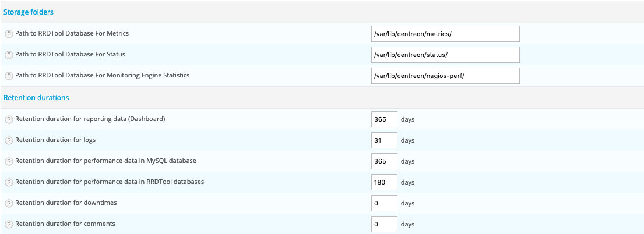The height and width of the screenshot is (234, 644).
Task: Click help icon for logs retention
Action: 9,141
